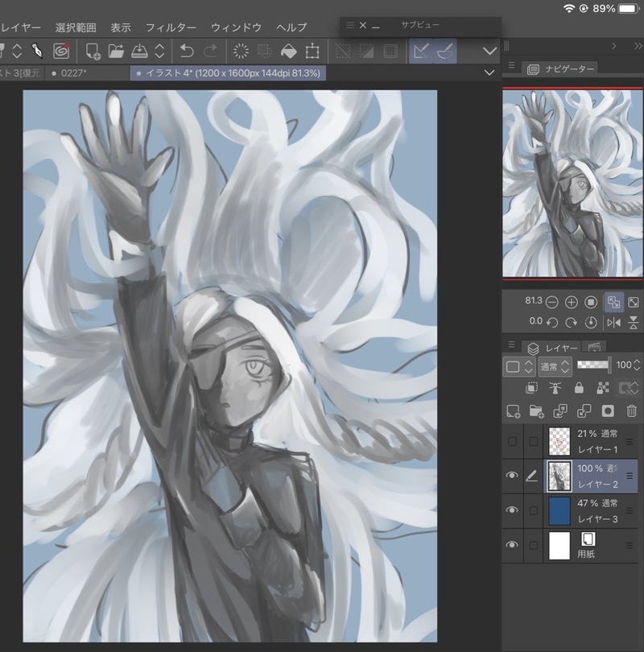Open 選択範囲 menu
Viewport: 644px width, 652px height.
[76, 27]
